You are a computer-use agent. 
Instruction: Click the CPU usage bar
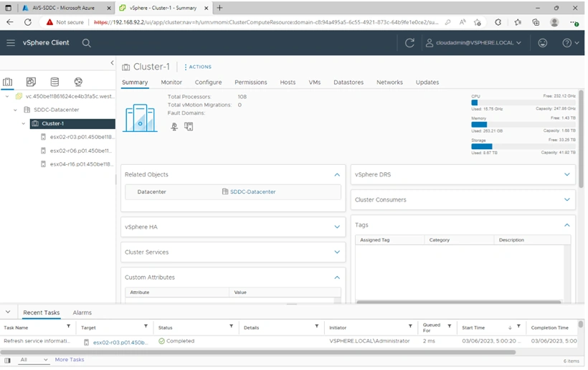pyautogui.click(x=523, y=103)
